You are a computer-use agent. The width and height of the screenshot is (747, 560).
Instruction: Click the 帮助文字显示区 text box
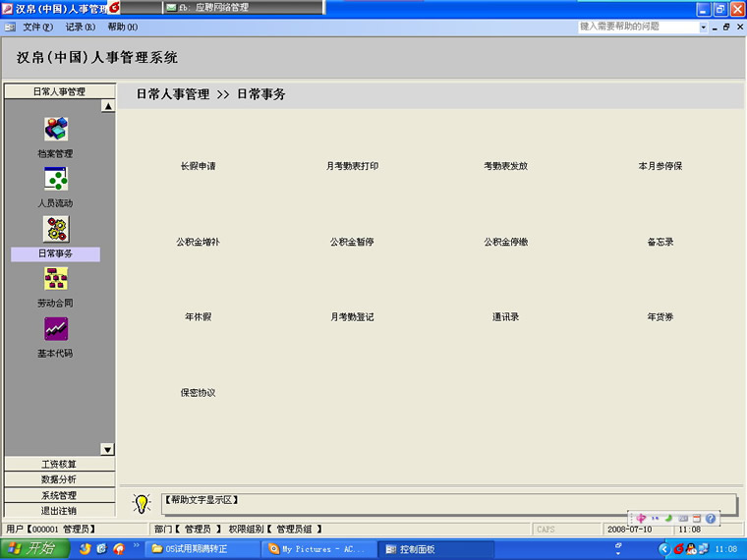[449, 504]
